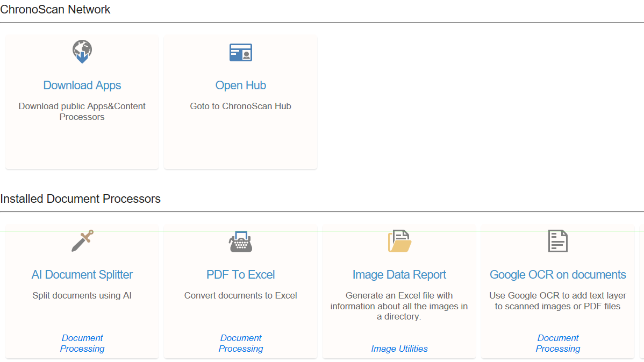Click the PDF To Excel typewriter icon
The height and width of the screenshot is (362, 644).
tap(241, 241)
